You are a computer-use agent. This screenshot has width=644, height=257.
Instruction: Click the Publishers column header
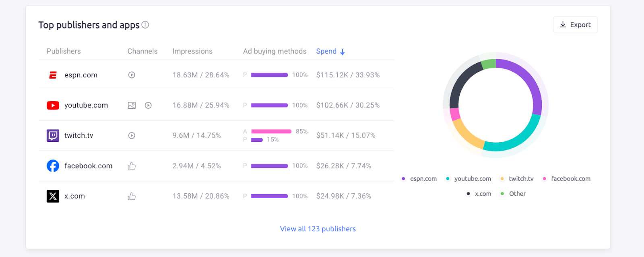coord(63,51)
